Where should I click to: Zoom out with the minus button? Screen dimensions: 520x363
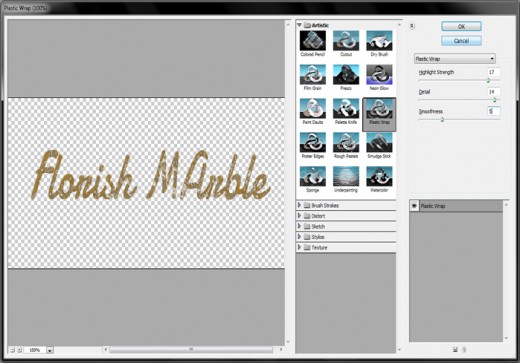pos(12,350)
